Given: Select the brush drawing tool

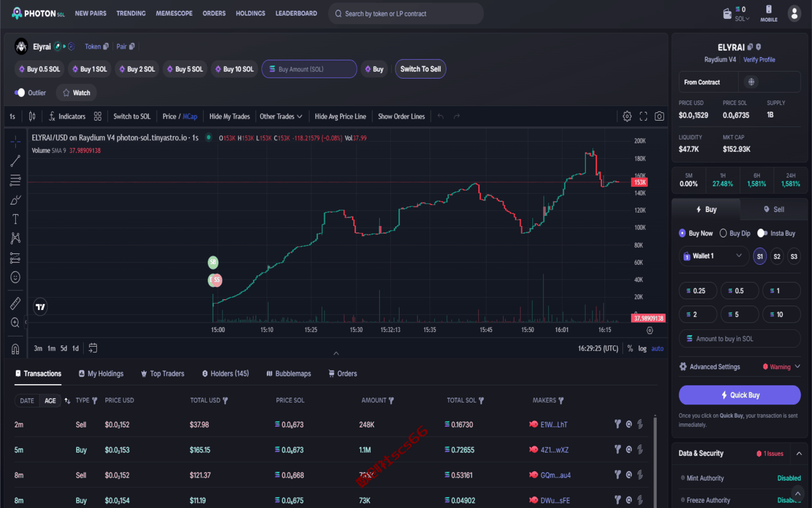Looking at the screenshot, I should coord(15,200).
